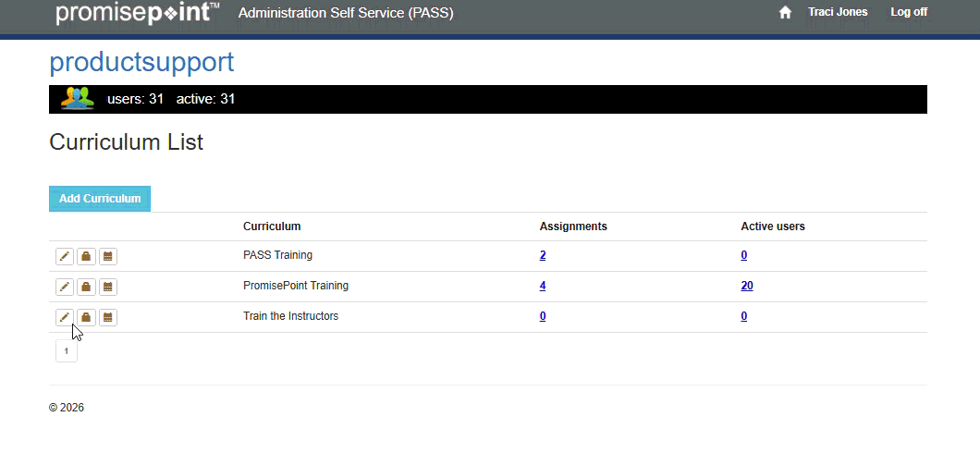Click the briefcase icon for Train the Instructors

[86, 317]
